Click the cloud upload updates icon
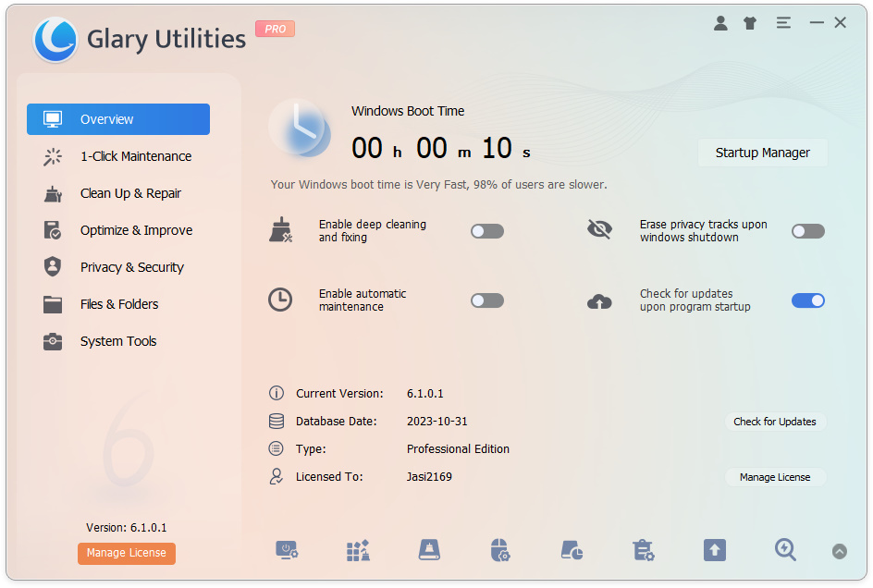 click(599, 301)
